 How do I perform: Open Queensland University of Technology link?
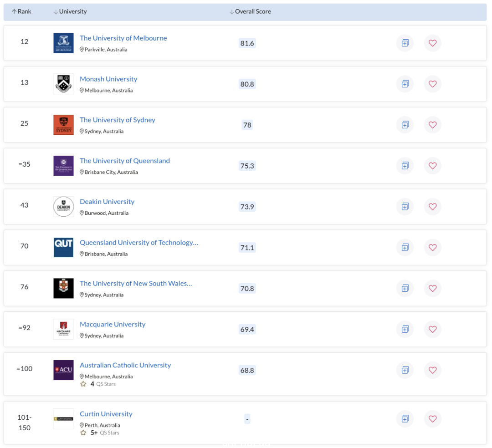pyautogui.click(x=139, y=243)
